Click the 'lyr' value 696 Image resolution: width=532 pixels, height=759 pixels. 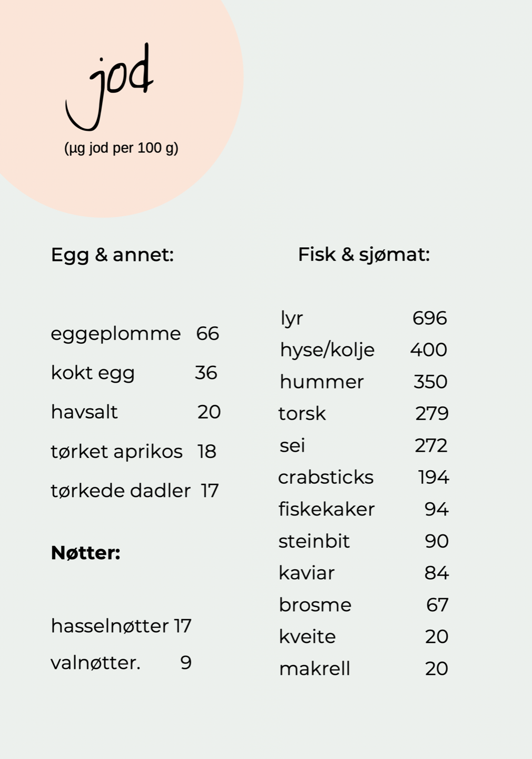(429, 318)
